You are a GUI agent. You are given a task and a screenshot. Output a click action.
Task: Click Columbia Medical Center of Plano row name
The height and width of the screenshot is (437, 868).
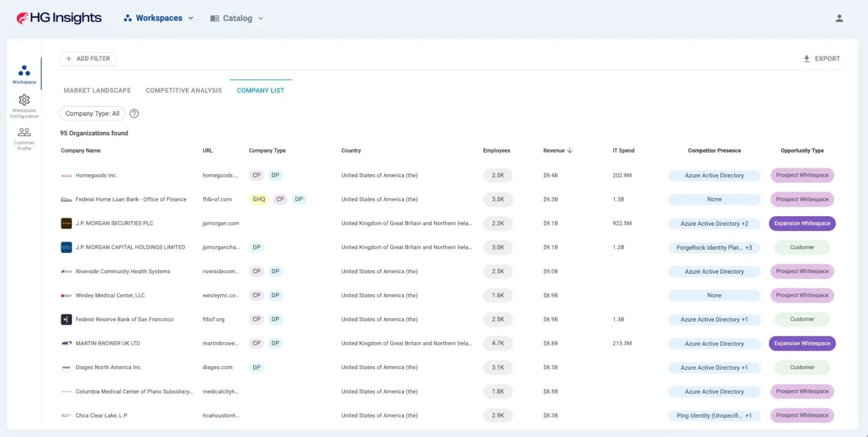(134, 391)
